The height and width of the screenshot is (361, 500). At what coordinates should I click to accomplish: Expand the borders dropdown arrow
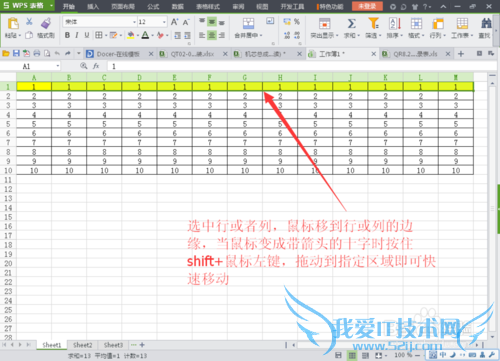coord(106,35)
